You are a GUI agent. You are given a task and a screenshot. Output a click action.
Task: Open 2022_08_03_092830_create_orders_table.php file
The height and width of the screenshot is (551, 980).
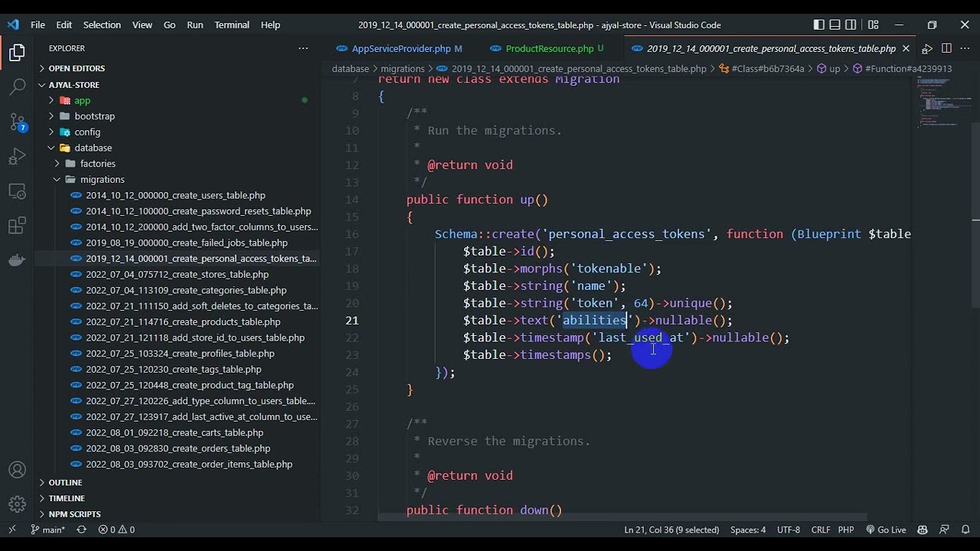178,448
